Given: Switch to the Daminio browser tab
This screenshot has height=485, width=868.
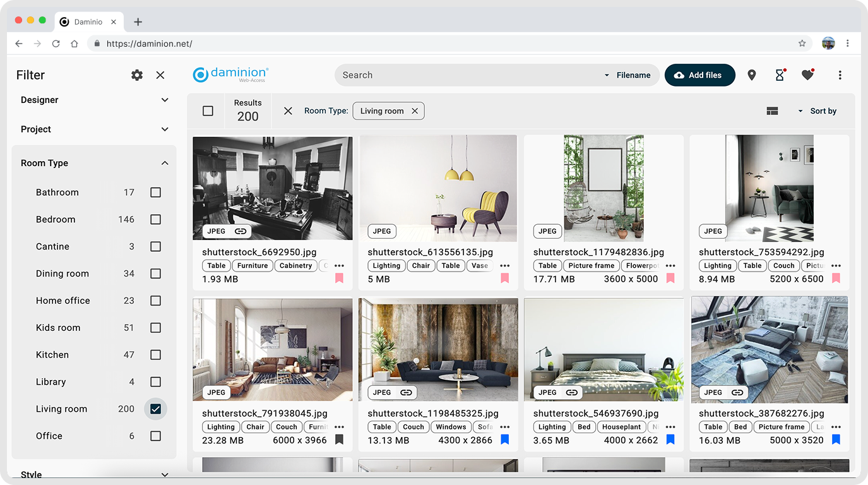Looking at the screenshot, I should 89,21.
